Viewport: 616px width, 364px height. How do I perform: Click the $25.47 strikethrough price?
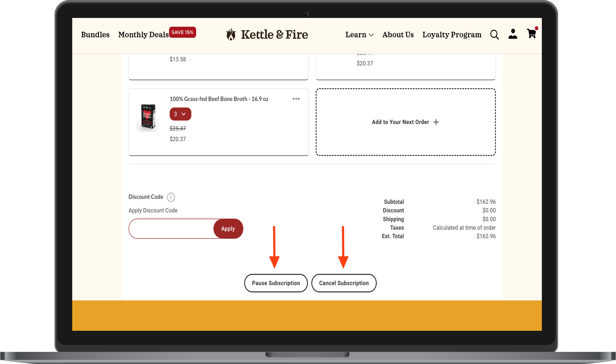[178, 128]
